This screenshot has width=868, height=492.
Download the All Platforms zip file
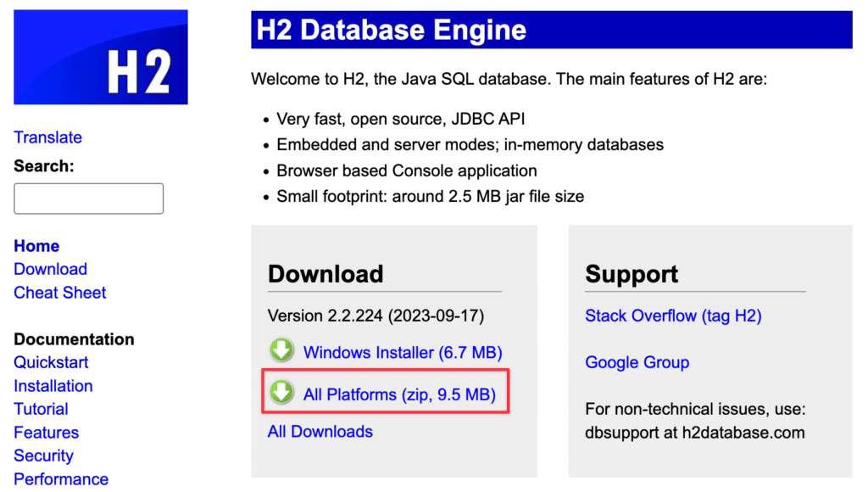[399, 394]
